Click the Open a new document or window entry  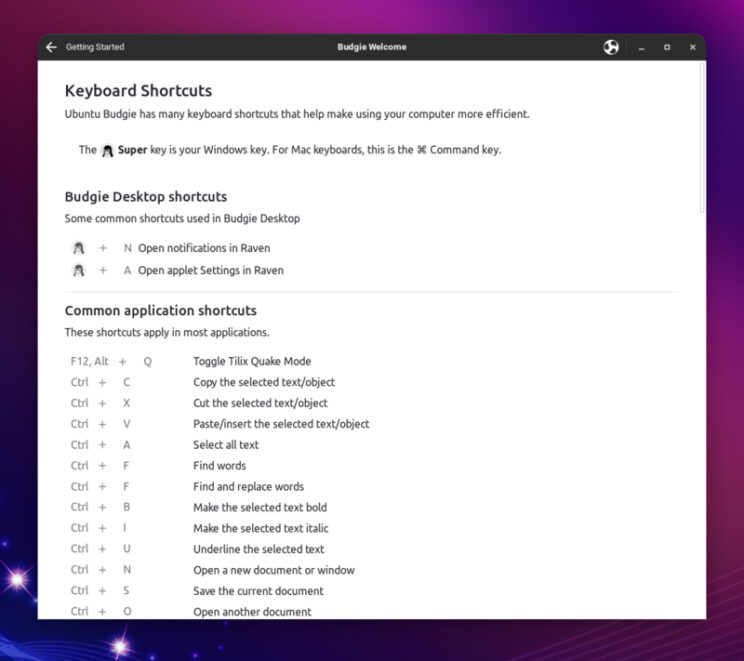(274, 570)
